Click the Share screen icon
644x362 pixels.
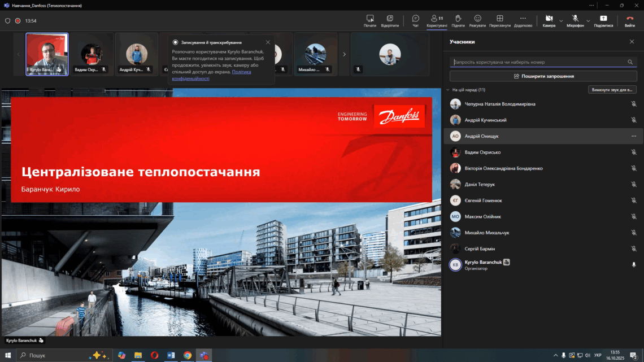(x=603, y=20)
